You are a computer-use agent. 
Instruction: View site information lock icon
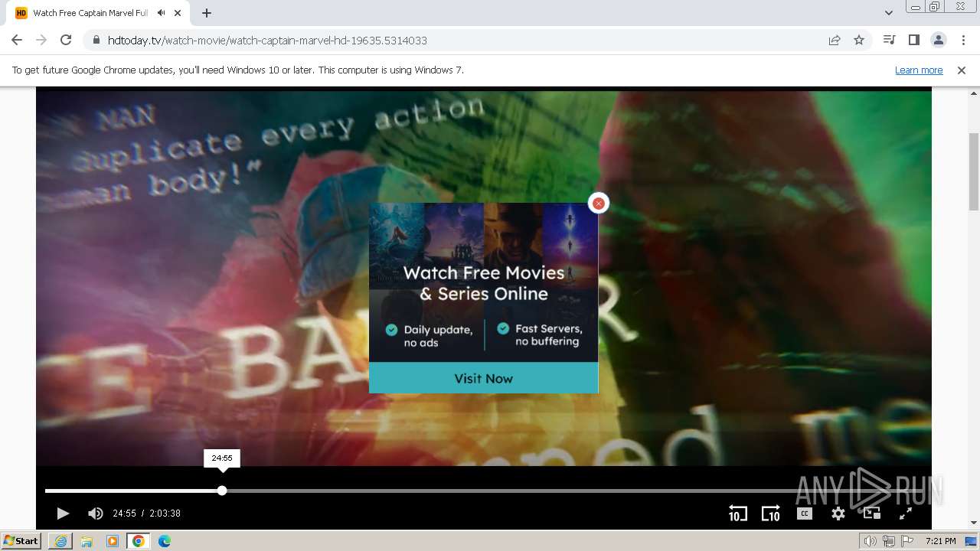point(96,40)
